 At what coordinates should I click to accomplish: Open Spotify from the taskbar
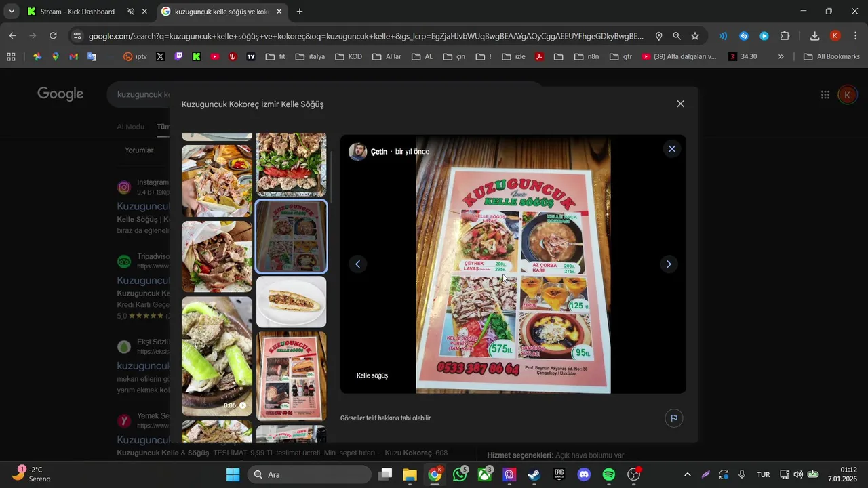tap(609, 474)
